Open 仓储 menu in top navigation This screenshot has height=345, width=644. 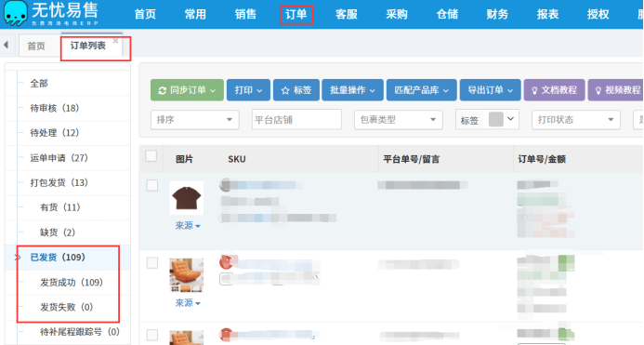click(x=447, y=14)
